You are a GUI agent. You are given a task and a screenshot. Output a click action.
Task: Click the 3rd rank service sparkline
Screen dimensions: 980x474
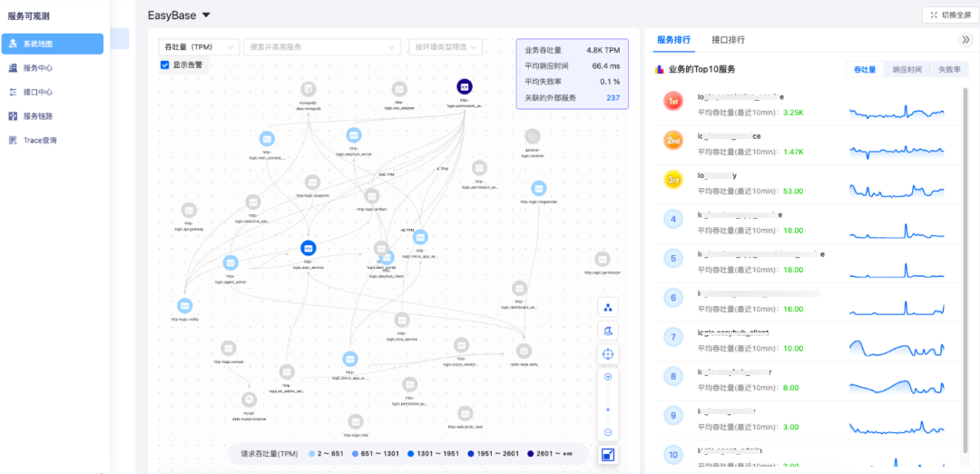897,190
